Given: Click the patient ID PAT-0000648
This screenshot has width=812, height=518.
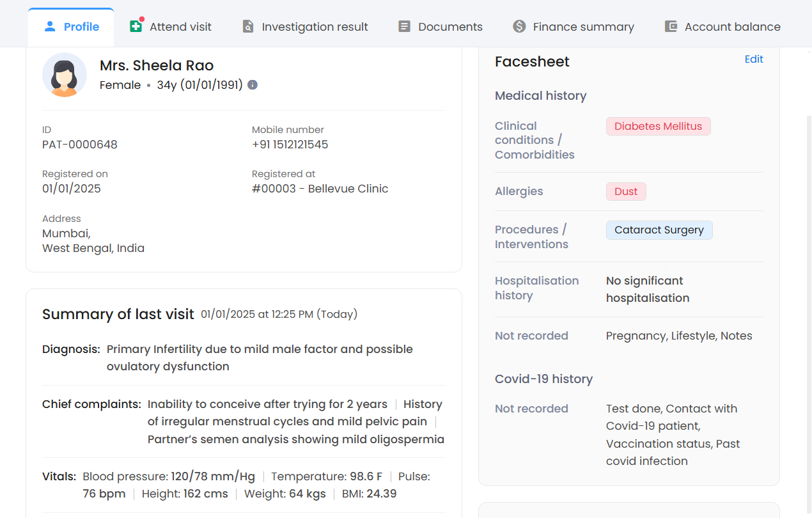Looking at the screenshot, I should coord(80,145).
